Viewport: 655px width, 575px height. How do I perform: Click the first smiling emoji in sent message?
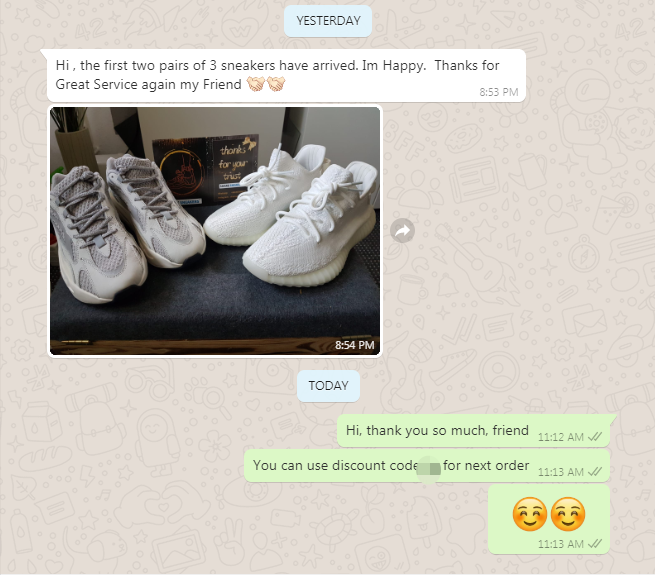(x=530, y=514)
